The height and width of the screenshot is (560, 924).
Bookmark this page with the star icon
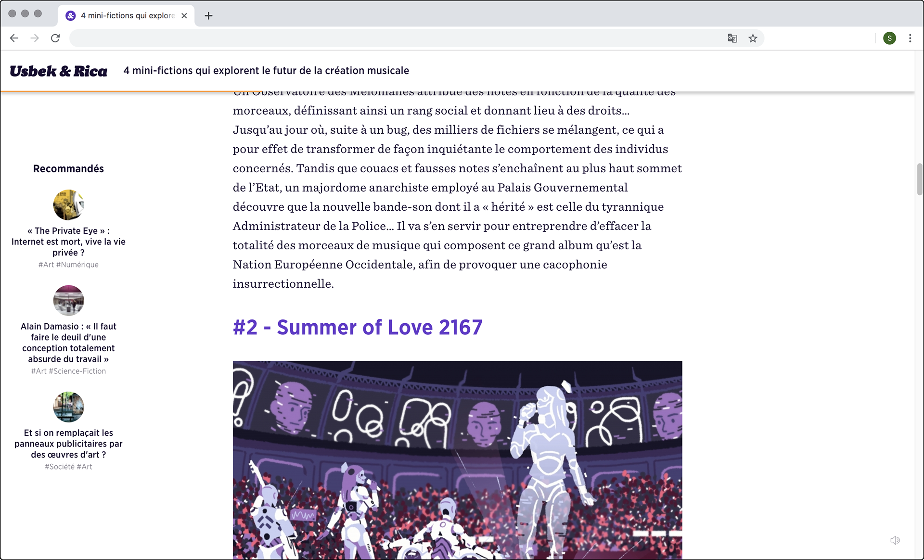[753, 38]
